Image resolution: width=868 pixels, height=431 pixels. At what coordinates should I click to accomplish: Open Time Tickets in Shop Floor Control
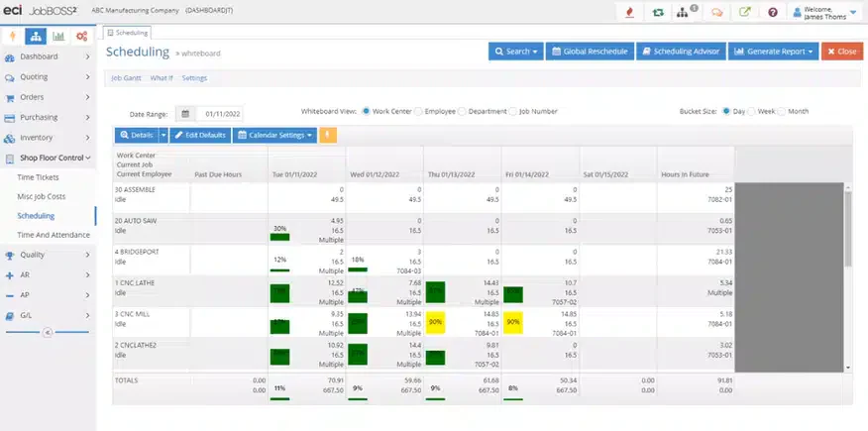38,177
